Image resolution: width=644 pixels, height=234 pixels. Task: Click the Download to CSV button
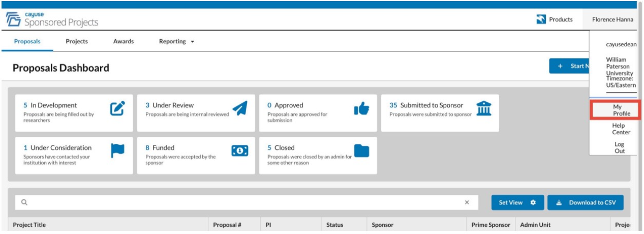click(x=586, y=202)
